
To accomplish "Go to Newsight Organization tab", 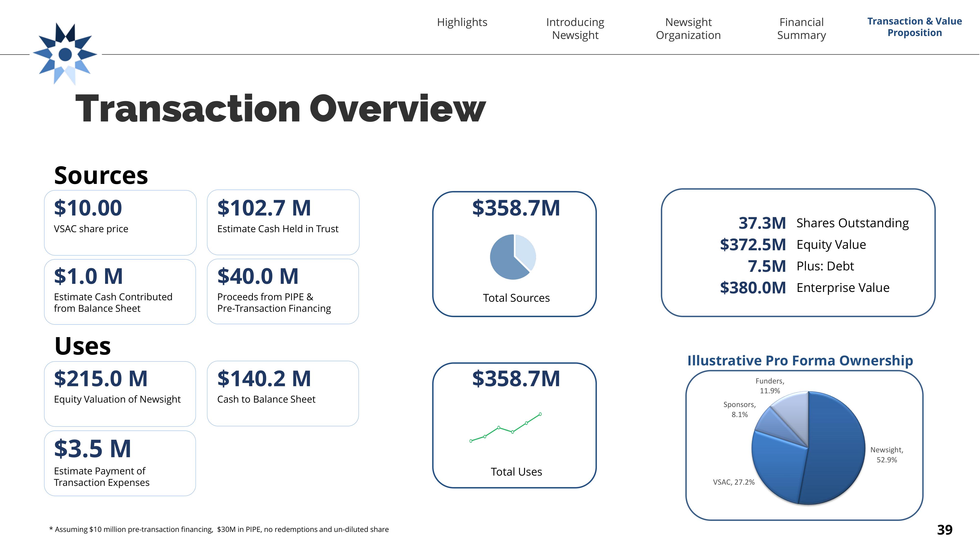I will coord(688,28).
